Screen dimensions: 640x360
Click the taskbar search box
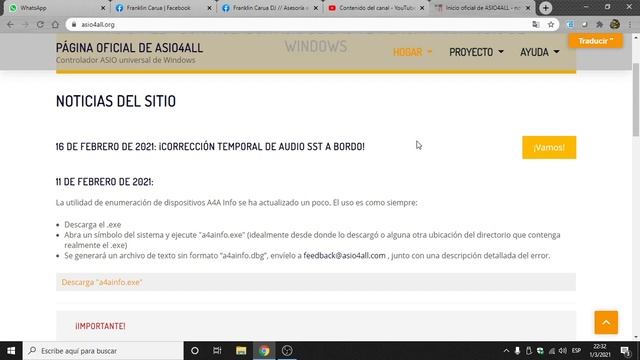[103, 351]
